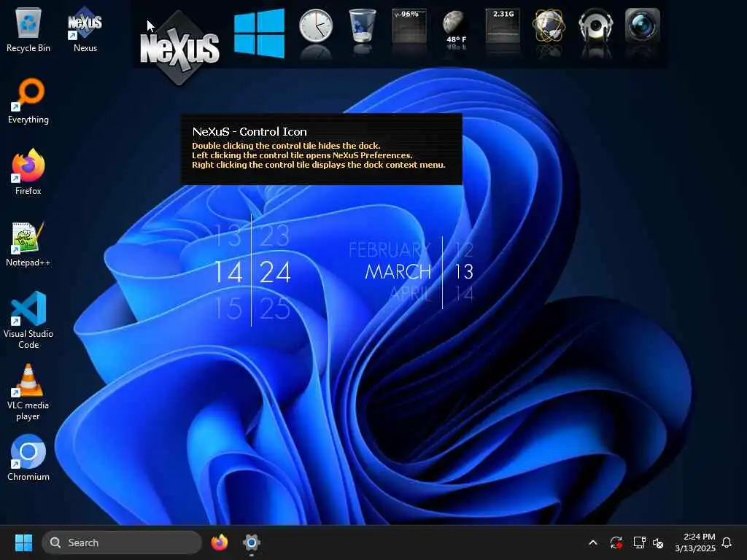This screenshot has width=747, height=560.
Task: Open the analog clock dock module
Action: tap(315, 26)
